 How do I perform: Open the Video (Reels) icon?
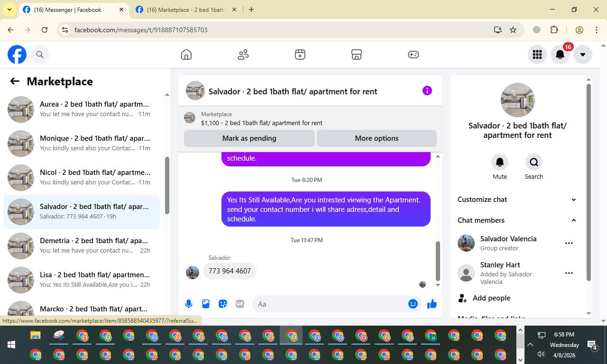point(300,55)
